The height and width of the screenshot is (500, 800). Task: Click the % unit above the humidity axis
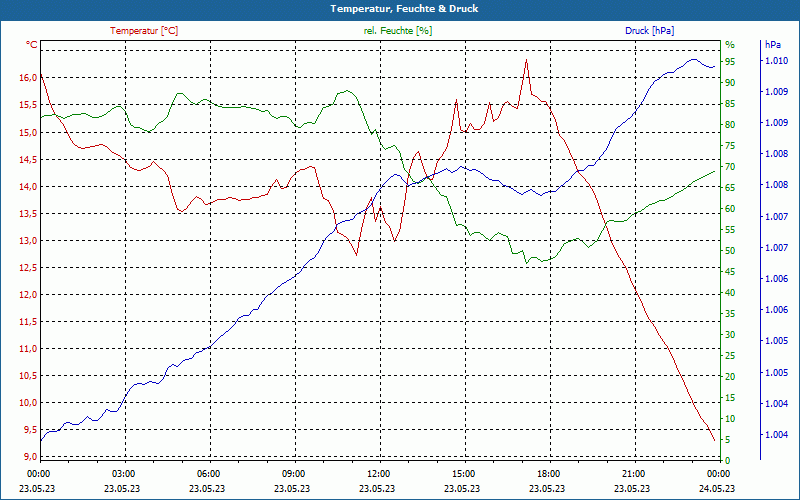(730, 45)
